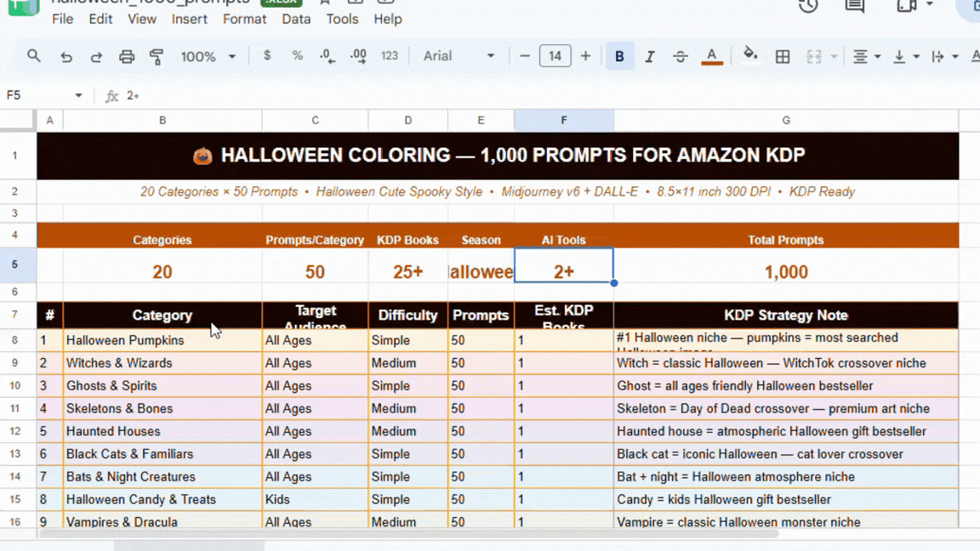Open the File menu
Image resolution: width=980 pixels, height=551 pixels.
point(62,20)
